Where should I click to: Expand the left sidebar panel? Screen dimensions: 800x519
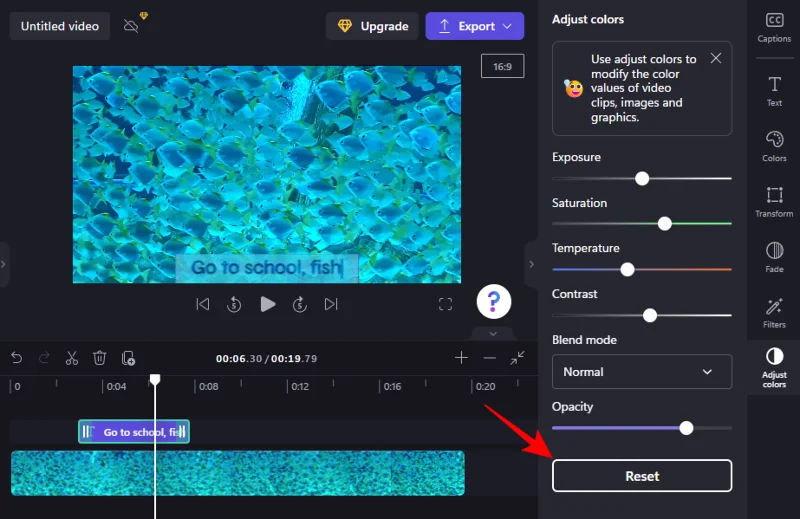pos(4,264)
